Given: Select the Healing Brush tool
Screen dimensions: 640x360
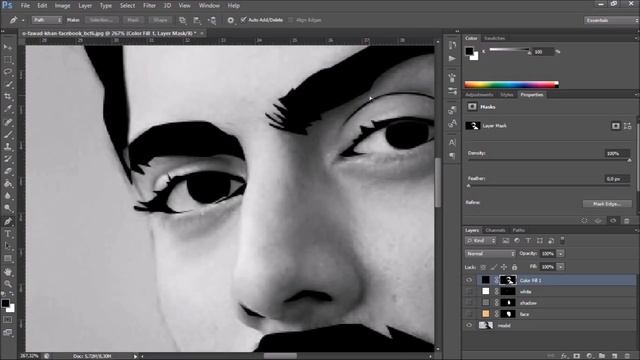Looking at the screenshot, I should pyautogui.click(x=8, y=122).
